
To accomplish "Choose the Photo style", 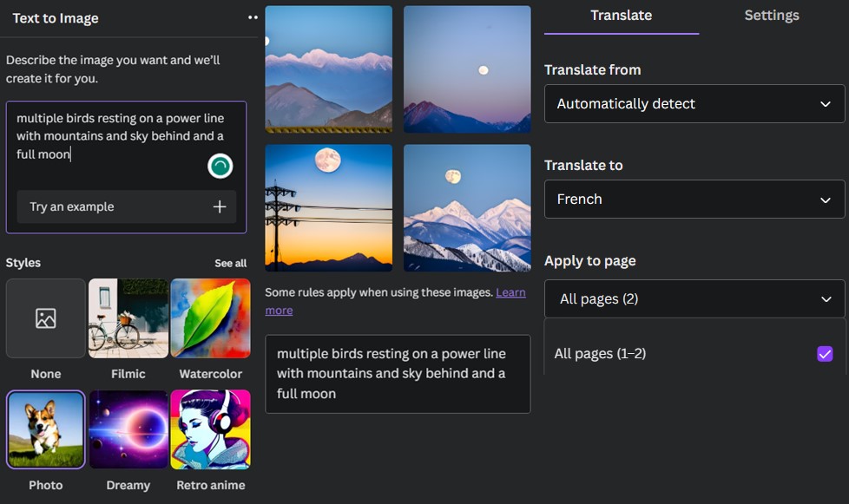I will pos(45,429).
